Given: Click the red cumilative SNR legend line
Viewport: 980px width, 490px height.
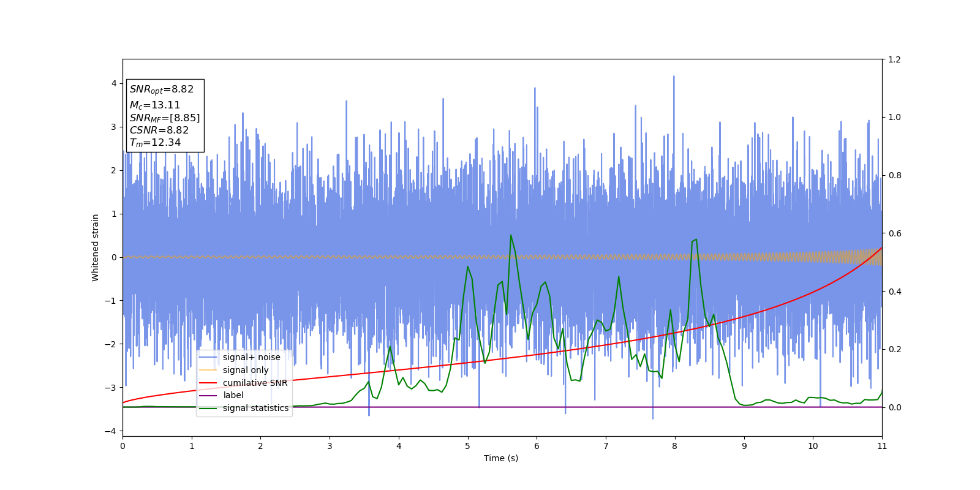Looking at the screenshot, I should click(208, 383).
